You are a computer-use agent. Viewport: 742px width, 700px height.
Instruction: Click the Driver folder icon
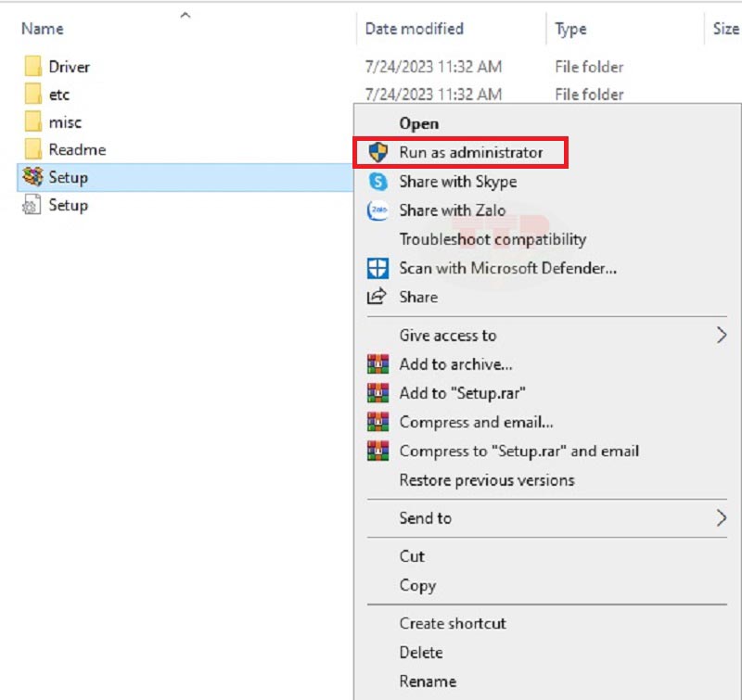(x=33, y=67)
